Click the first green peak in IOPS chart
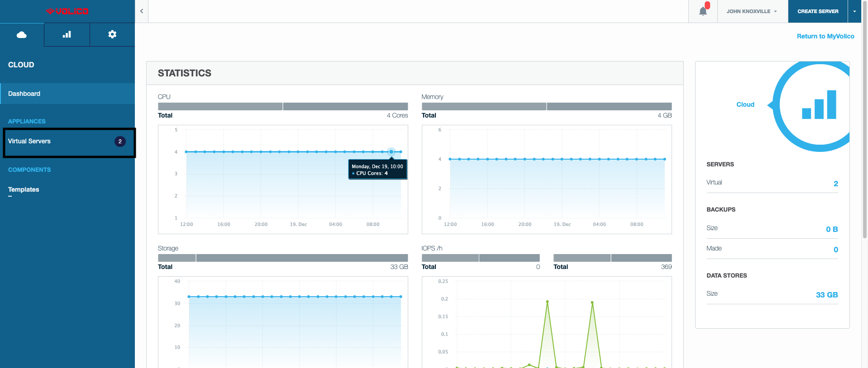The image size is (868, 368). point(547,302)
